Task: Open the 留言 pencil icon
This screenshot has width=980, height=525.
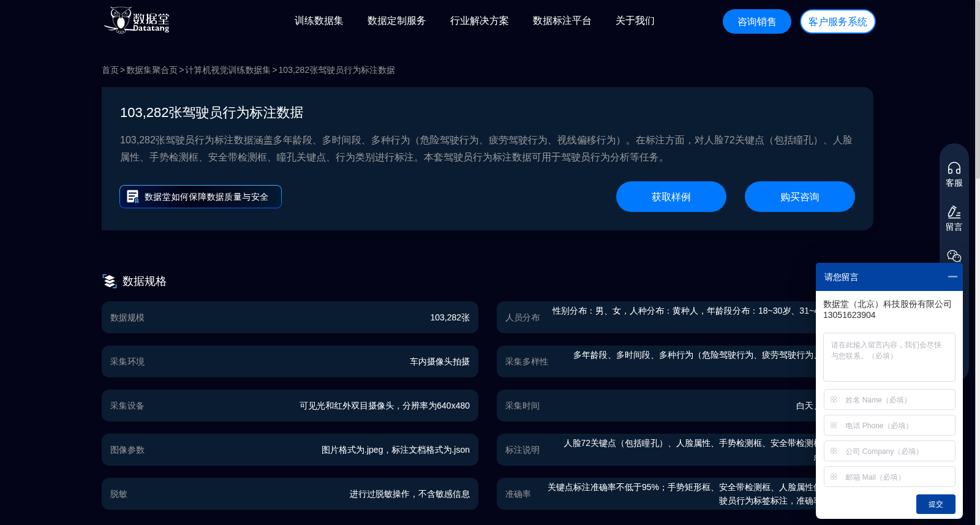Action: tap(954, 212)
